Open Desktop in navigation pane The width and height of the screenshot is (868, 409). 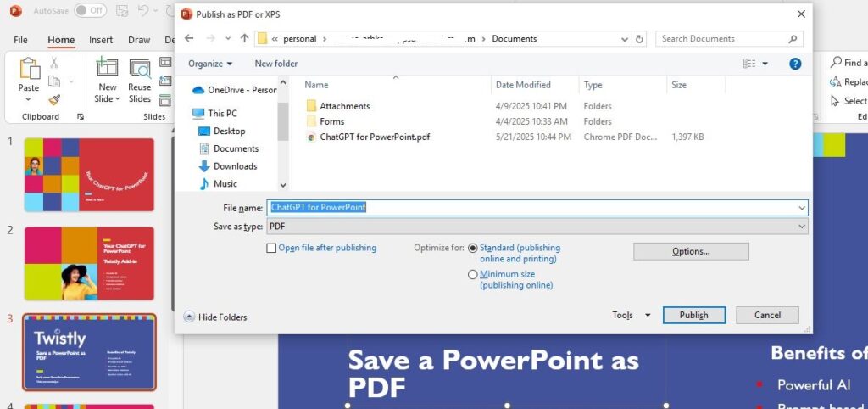click(x=221, y=131)
